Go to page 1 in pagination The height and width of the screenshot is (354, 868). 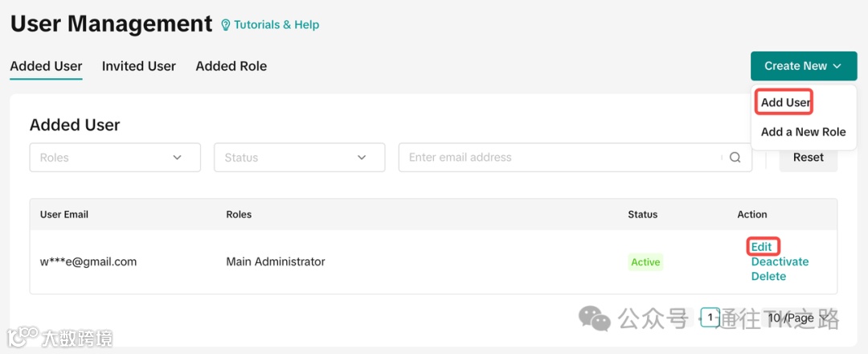click(x=710, y=318)
